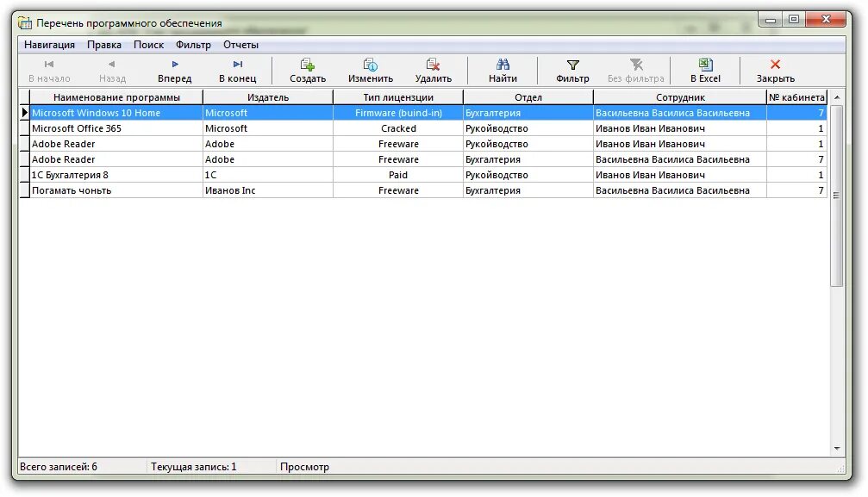The image size is (868, 497).
Task: Move to next record with Вперед
Action: point(174,71)
